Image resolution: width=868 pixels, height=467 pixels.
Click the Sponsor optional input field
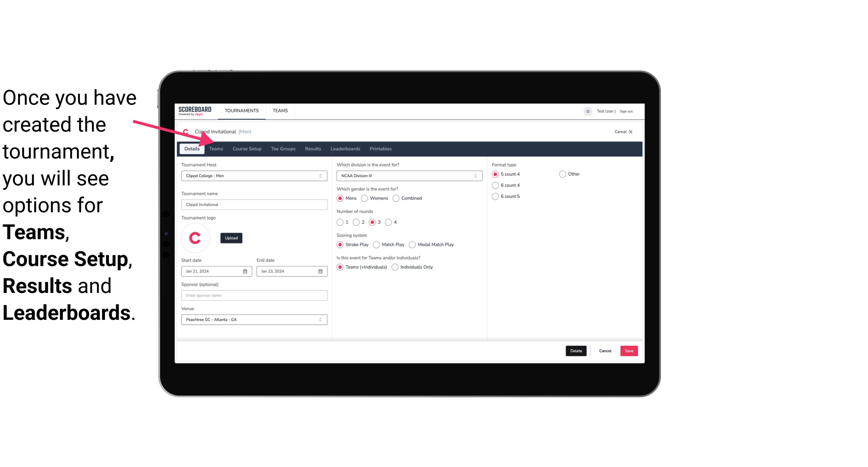click(x=254, y=295)
